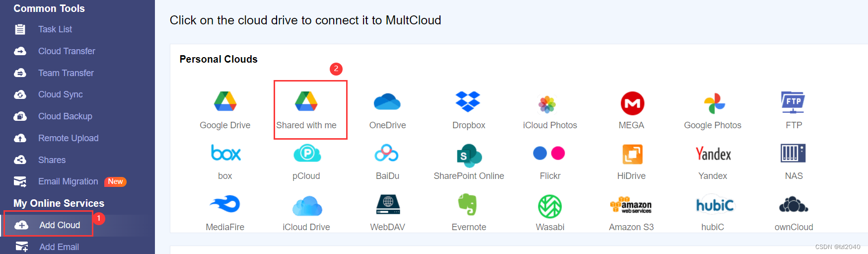
Task: Select the iCloud Photos icon
Action: click(547, 104)
